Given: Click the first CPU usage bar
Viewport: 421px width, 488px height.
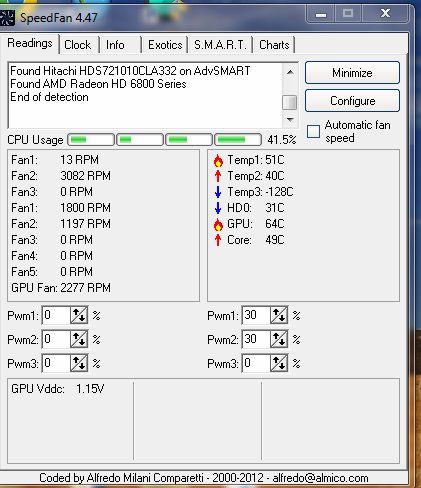Looking at the screenshot, I should (x=91, y=140).
